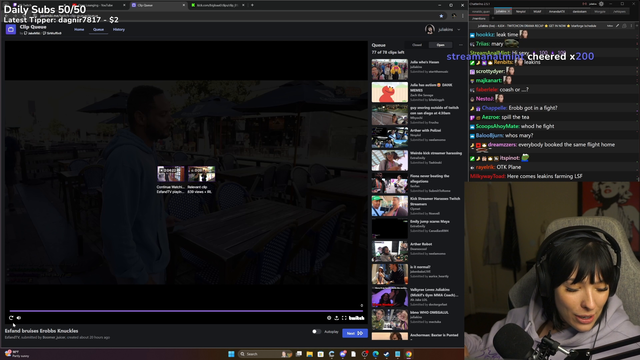This screenshot has width=640, height=360.
Task: Click the 'Relevant clip' suggested thumbnail
Action: tap(201, 174)
